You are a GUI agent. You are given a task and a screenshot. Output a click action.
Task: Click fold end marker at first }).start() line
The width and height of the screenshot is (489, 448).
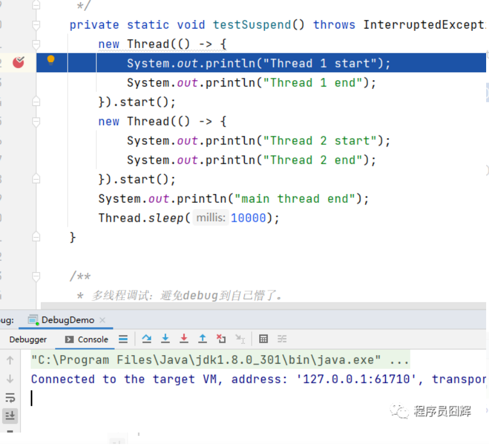click(36, 102)
